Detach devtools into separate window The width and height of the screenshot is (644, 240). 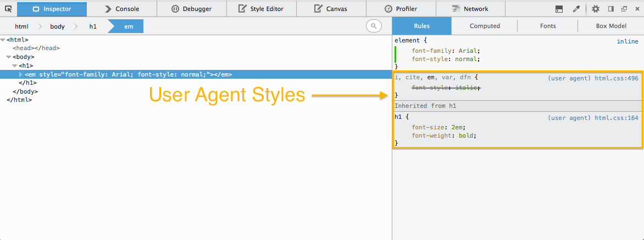click(x=624, y=9)
